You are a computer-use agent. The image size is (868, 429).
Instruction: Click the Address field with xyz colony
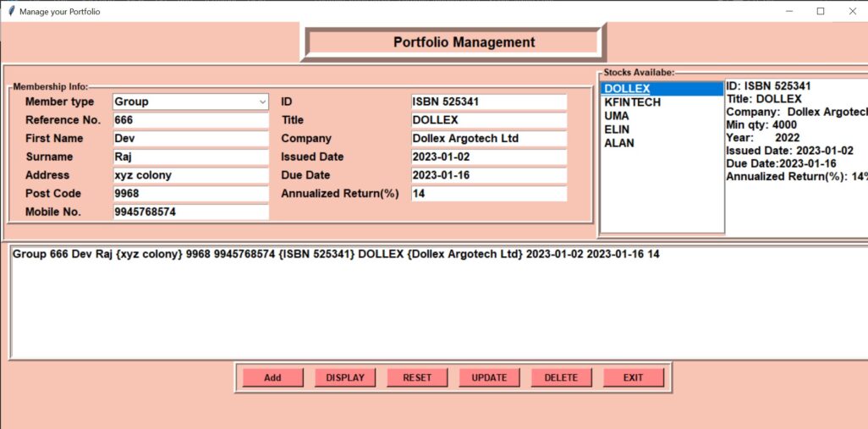click(191, 175)
